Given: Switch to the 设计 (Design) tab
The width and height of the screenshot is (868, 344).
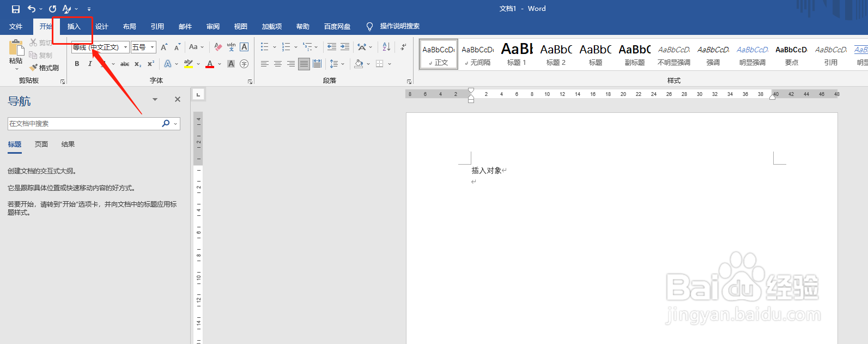Looking at the screenshot, I should [102, 27].
